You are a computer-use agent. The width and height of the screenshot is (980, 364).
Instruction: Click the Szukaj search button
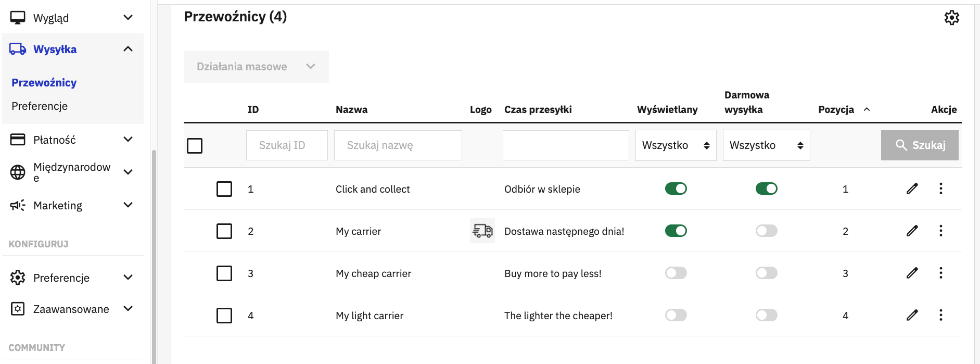[x=920, y=145]
